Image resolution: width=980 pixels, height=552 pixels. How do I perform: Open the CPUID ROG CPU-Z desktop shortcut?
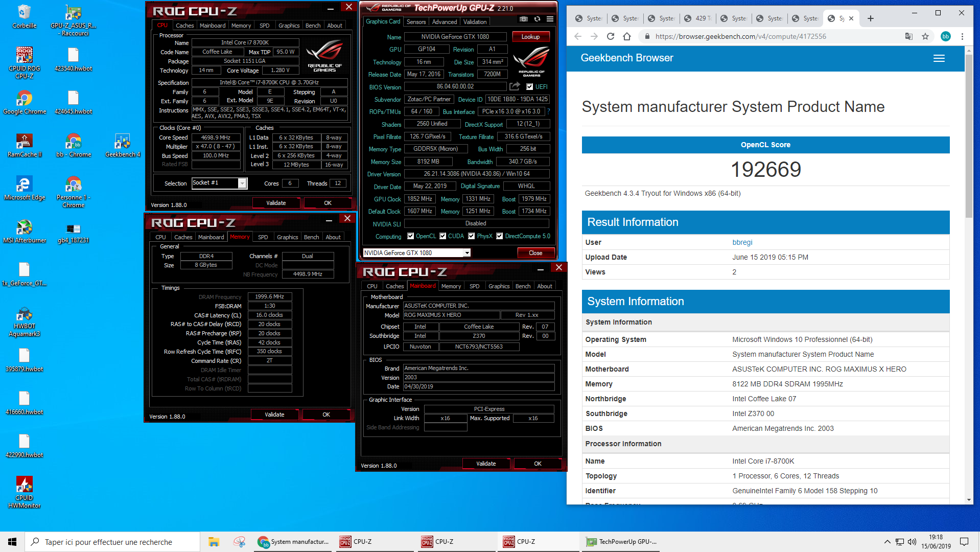click(24, 63)
